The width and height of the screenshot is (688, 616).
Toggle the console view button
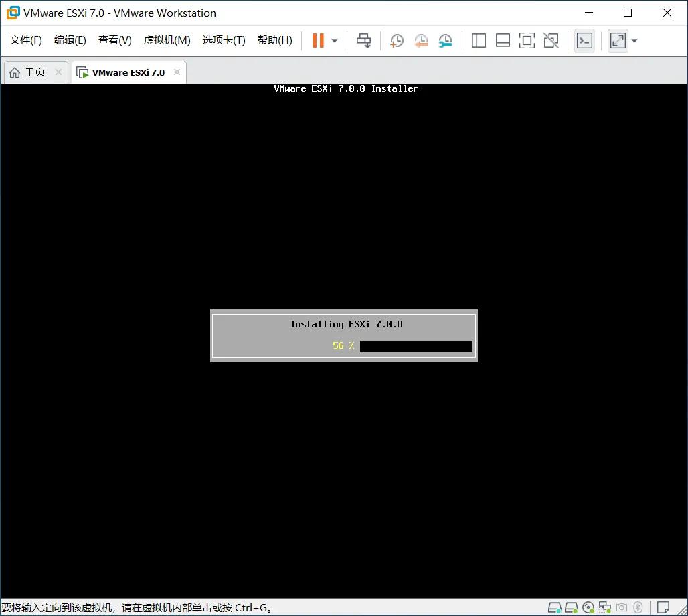[x=584, y=40]
